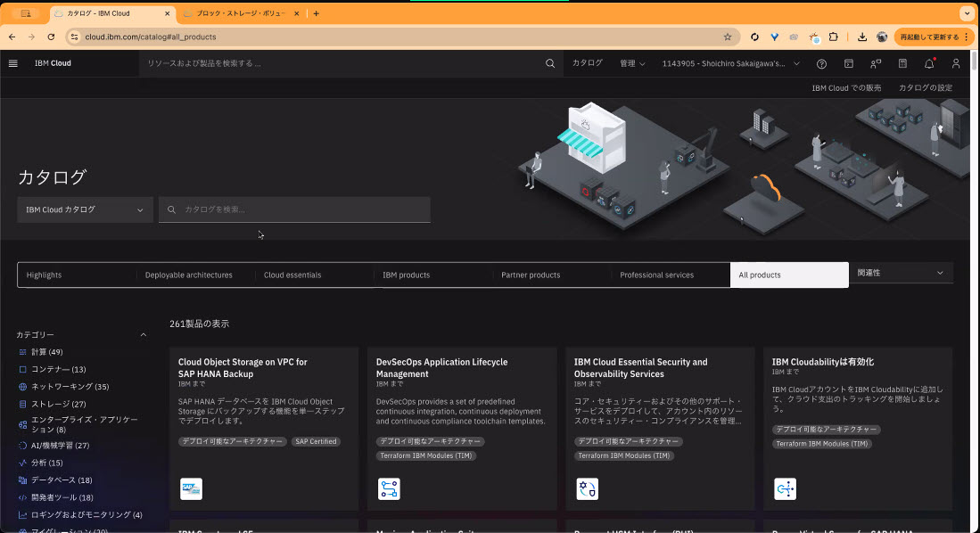This screenshot has height=533, width=980.
Task: Click the global search magnifier icon
Action: tap(550, 63)
